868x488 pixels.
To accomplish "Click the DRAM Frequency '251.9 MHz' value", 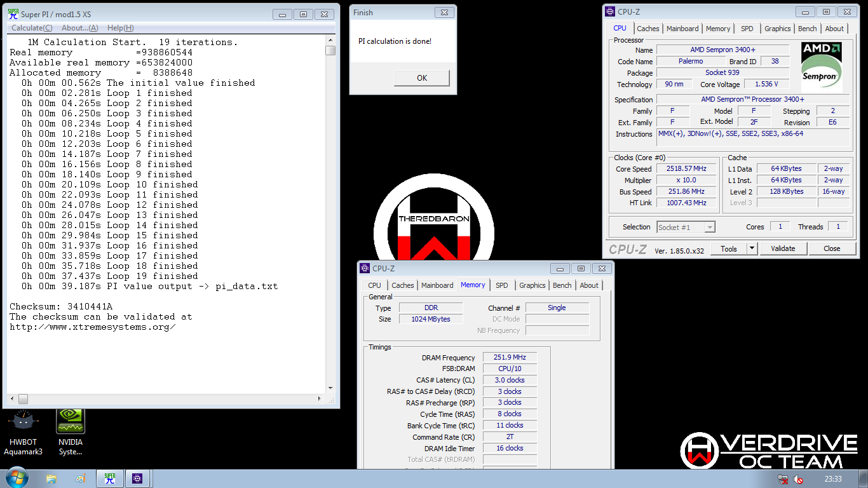I will [x=510, y=357].
